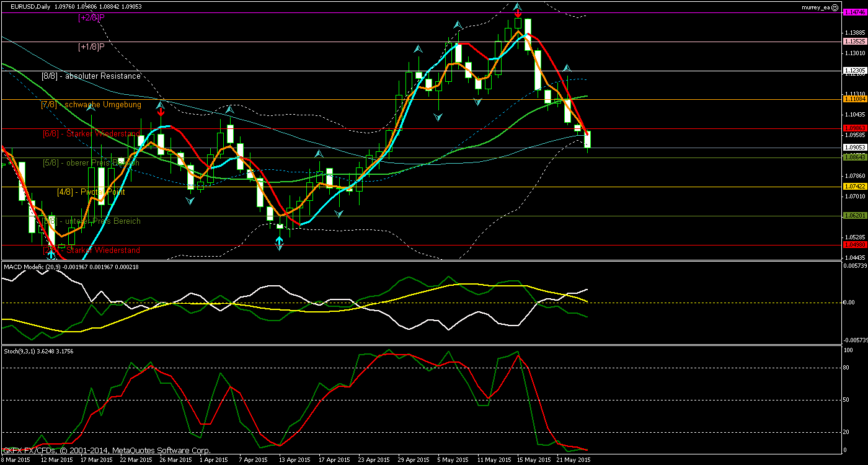This screenshot has width=868, height=465.
Task: Click the red down arrow at the 7/8 resistance line
Action: (161, 113)
